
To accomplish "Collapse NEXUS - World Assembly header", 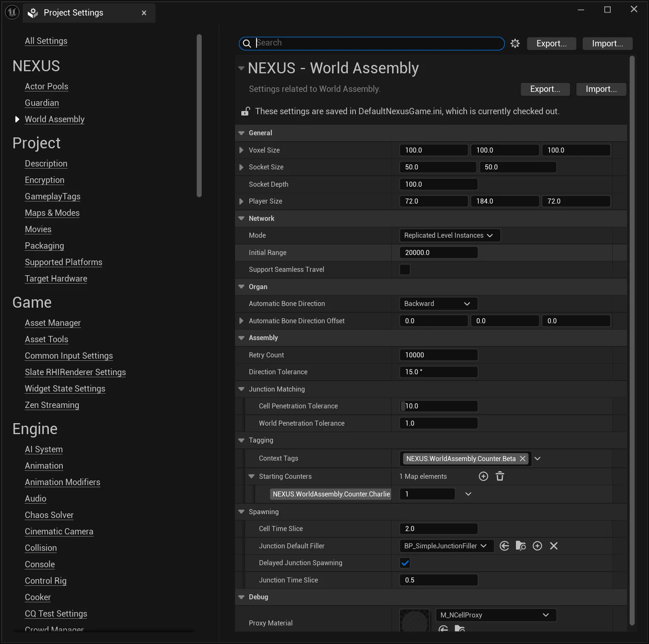I will (x=241, y=68).
